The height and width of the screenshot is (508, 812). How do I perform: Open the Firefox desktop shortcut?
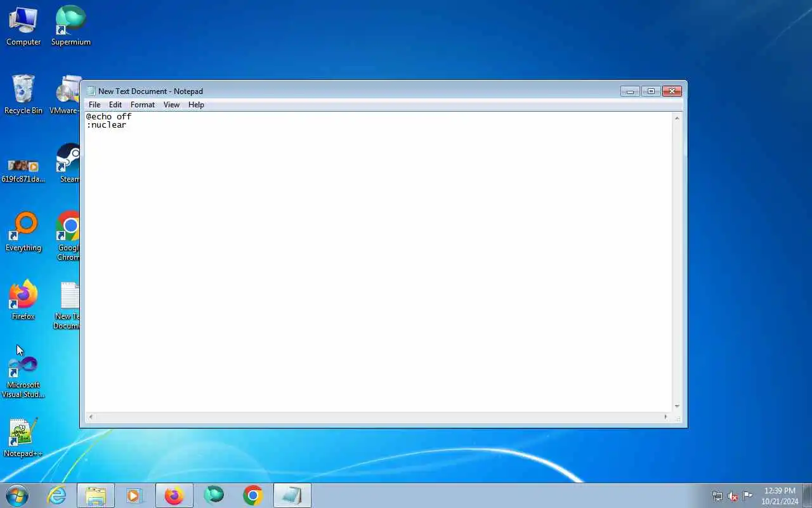(x=23, y=300)
